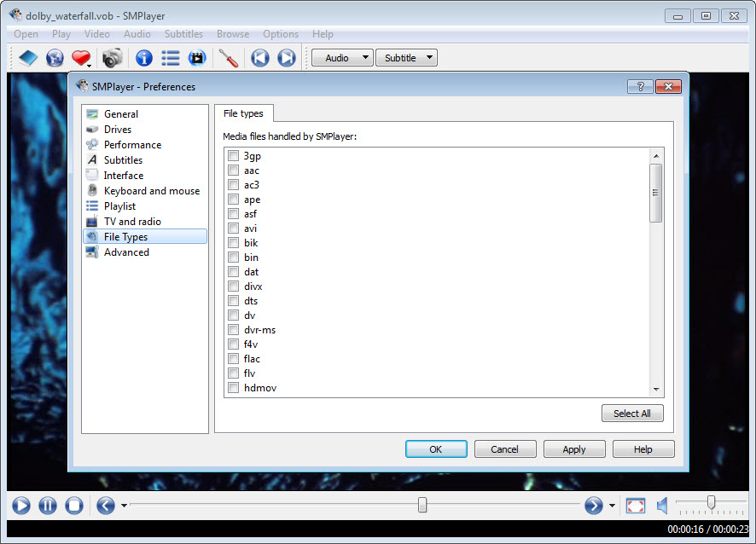Viewport: 756px width, 544px height.
Task: Select the File types tab
Action: (x=243, y=113)
